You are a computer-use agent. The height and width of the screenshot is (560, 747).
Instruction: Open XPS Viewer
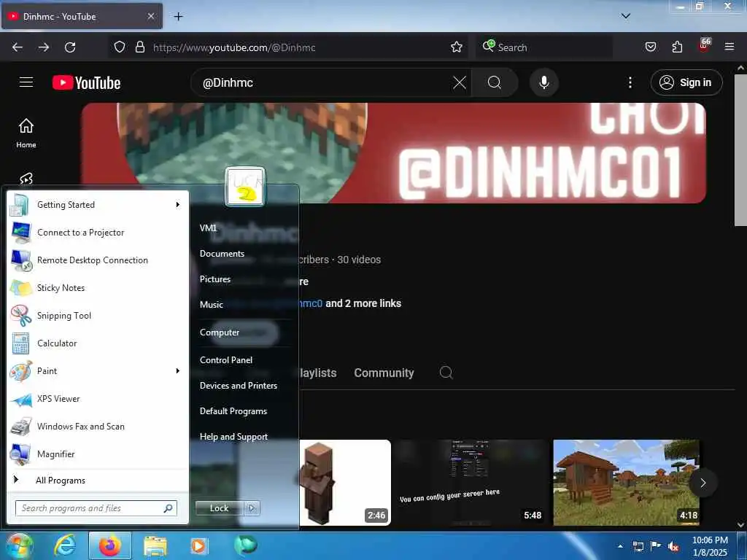pyautogui.click(x=98, y=399)
